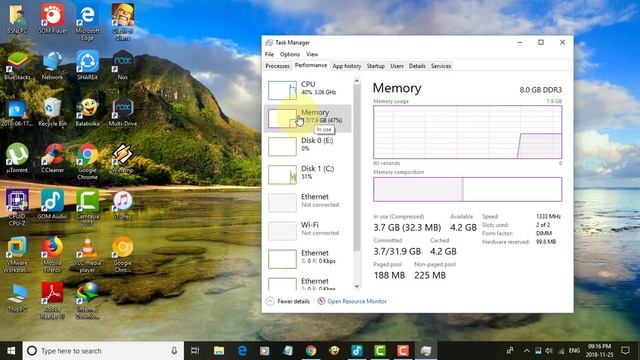640x360 pixels.
Task: Open GOM Audio desktop shortcut
Action: tap(52, 205)
